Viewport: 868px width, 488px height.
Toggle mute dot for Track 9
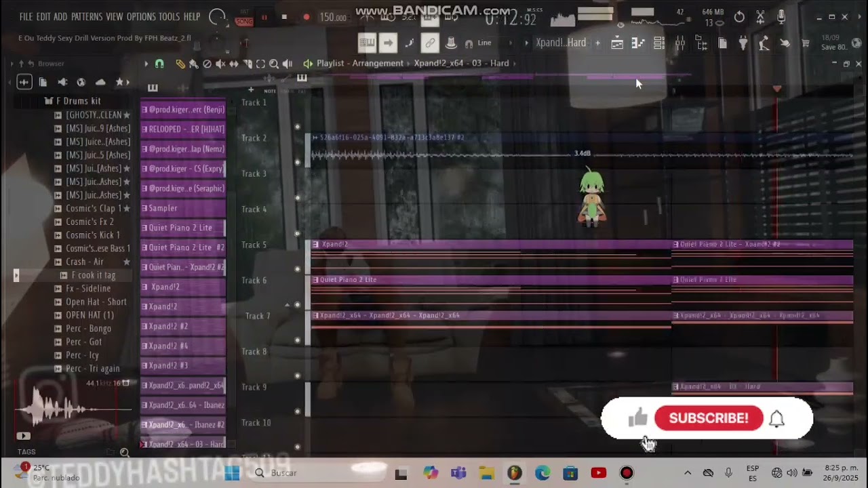pos(297,411)
